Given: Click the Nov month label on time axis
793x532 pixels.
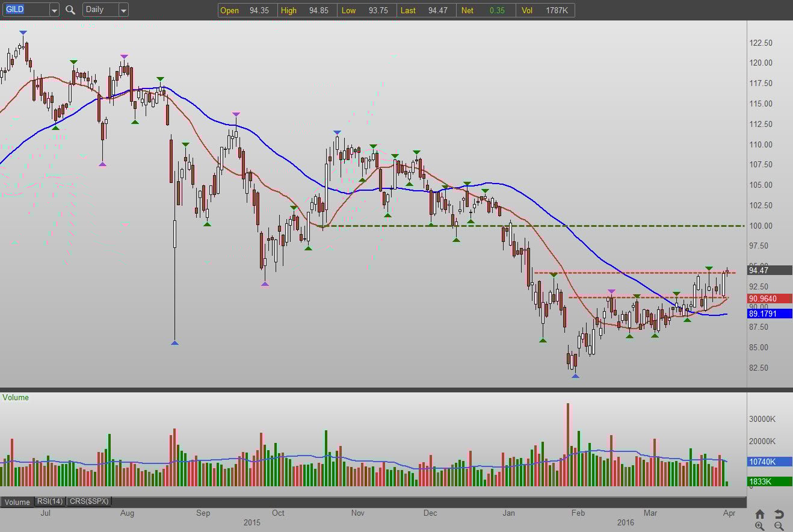Looking at the screenshot, I should pyautogui.click(x=358, y=513).
